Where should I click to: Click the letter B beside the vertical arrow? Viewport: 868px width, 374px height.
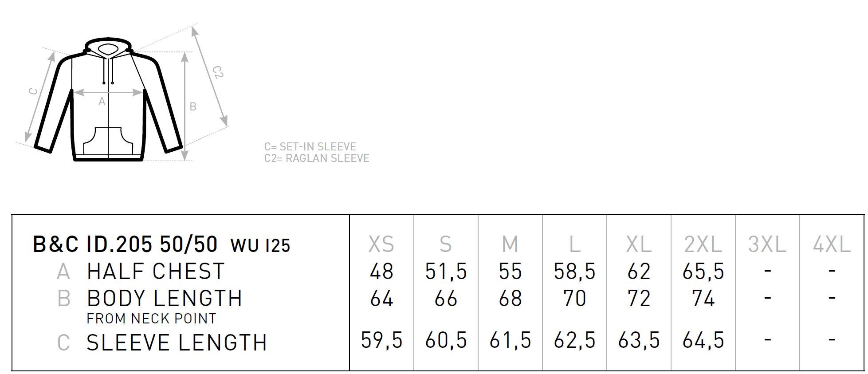coord(193,107)
